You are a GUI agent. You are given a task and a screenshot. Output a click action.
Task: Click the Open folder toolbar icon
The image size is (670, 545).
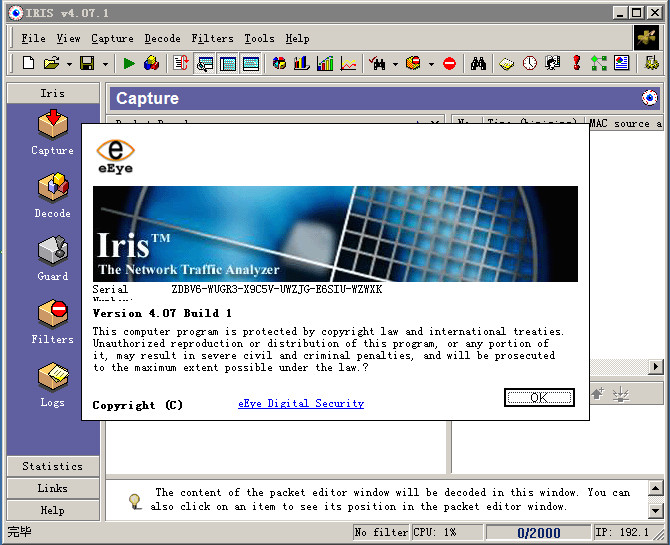51,63
